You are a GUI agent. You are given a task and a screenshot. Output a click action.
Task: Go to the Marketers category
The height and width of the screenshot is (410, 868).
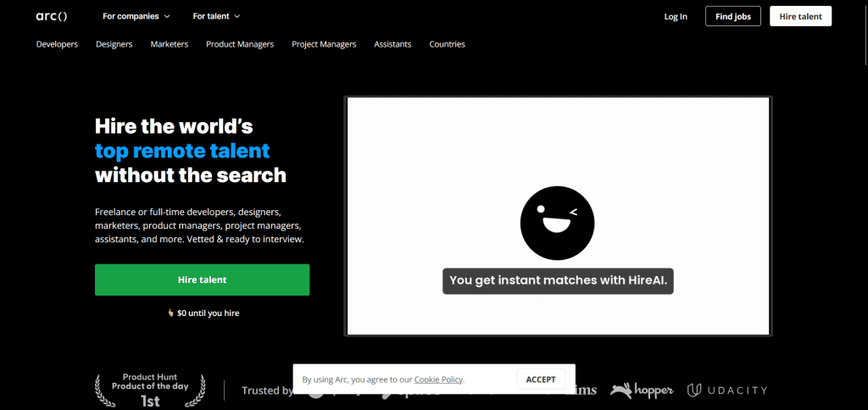tap(170, 44)
